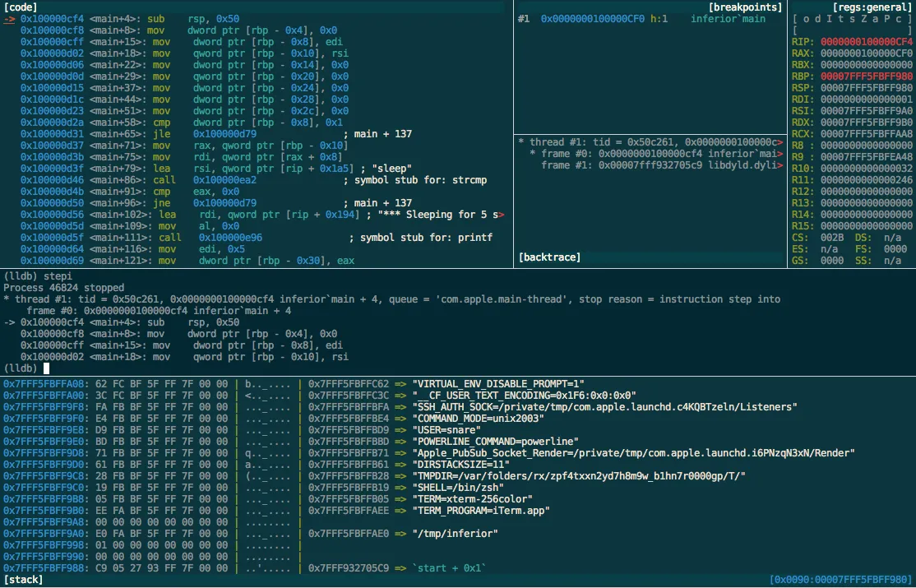Image resolution: width=916 pixels, height=588 pixels.
Task: Select frame #0 in the backtrace
Action: 656,153
